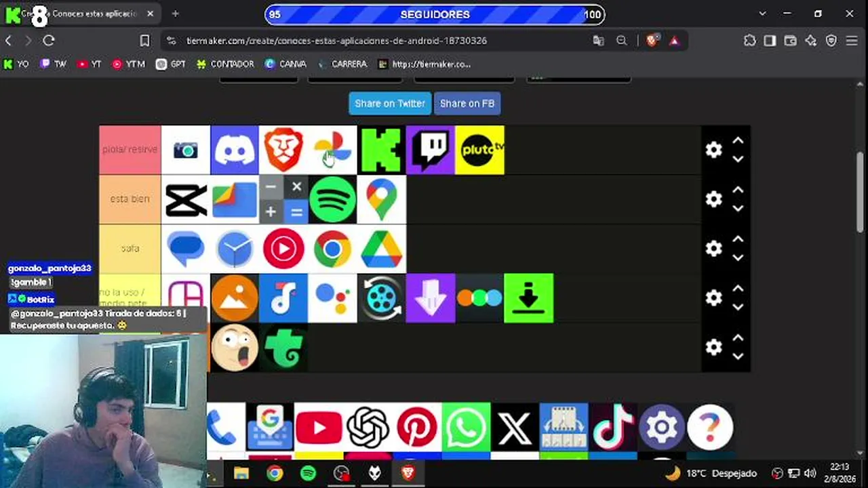
Task: Click the shocked face emoji icon
Action: click(x=235, y=348)
